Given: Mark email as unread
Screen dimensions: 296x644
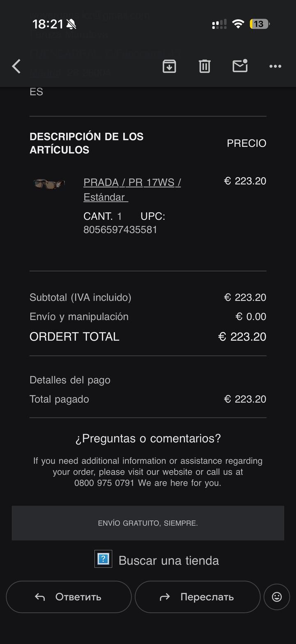Looking at the screenshot, I should [240, 66].
